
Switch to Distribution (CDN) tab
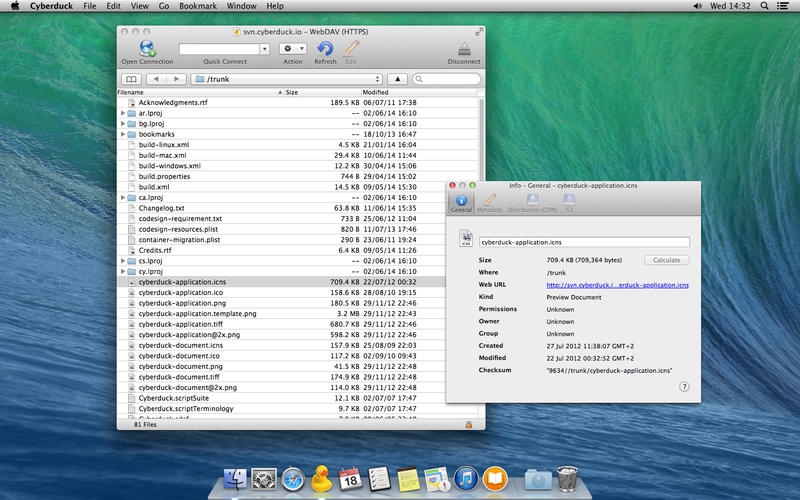tap(532, 203)
